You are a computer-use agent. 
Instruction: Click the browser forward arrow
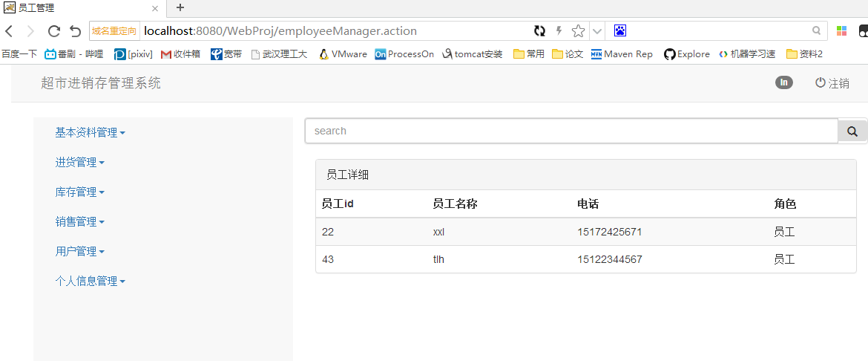pos(31,31)
